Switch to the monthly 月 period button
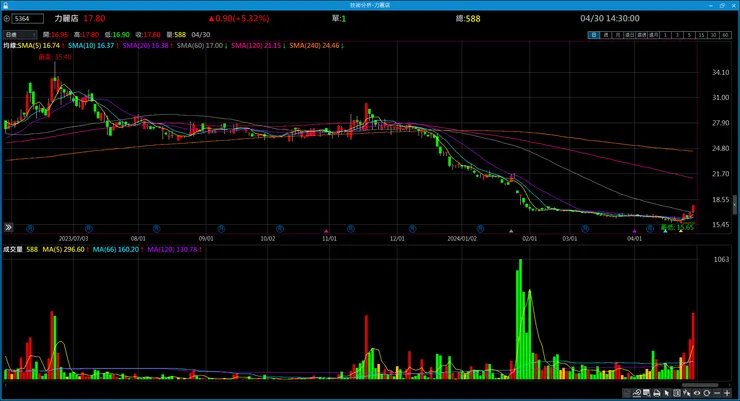Screen dimensions: 740x401 [x=617, y=35]
